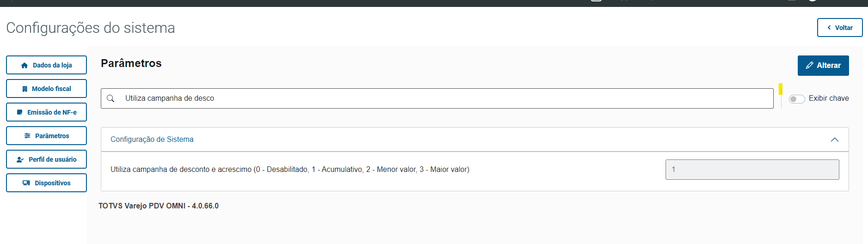
Task: Click the user icon beside Perfil de usuário
Action: pos(20,159)
